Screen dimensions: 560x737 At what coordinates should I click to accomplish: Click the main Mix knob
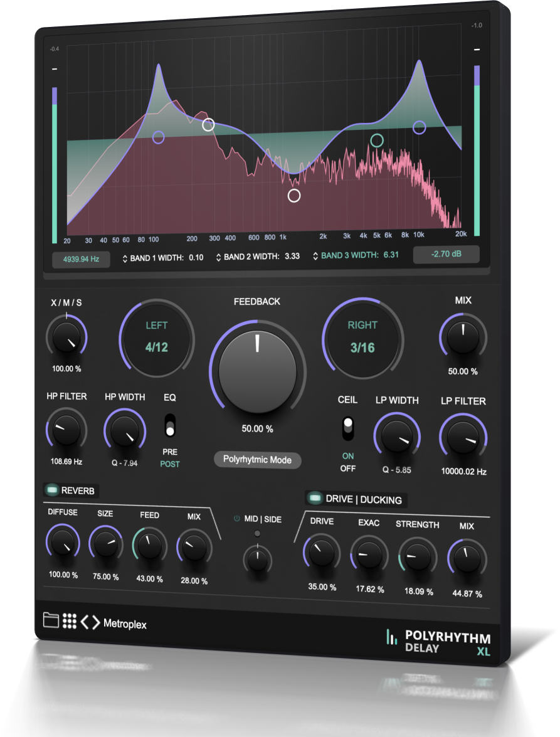point(463,337)
